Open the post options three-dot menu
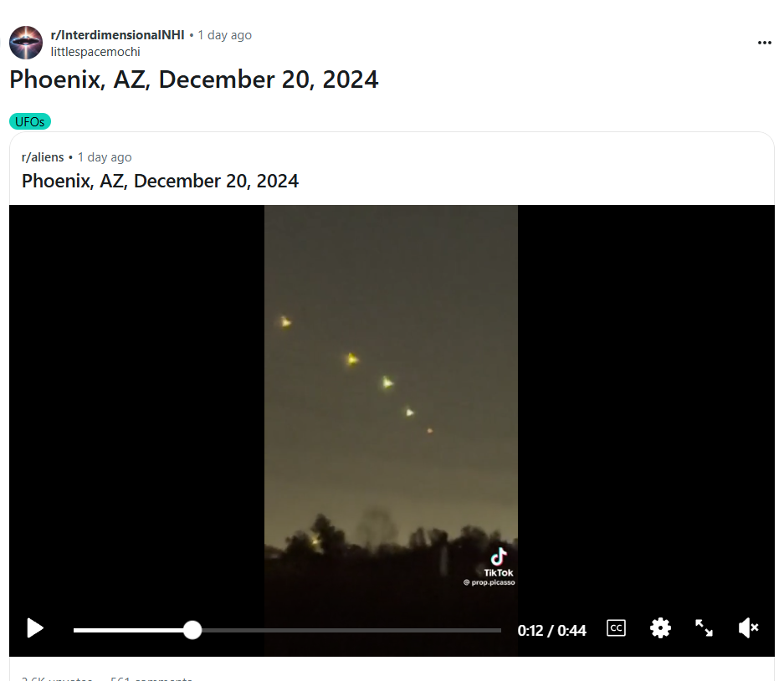784x681 pixels. pos(764,43)
